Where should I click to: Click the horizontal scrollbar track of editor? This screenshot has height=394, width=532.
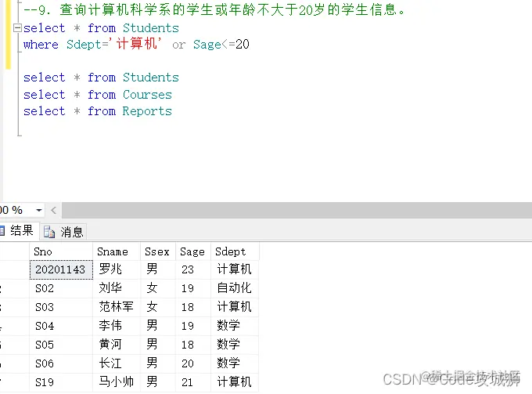pyautogui.click(x=297, y=210)
